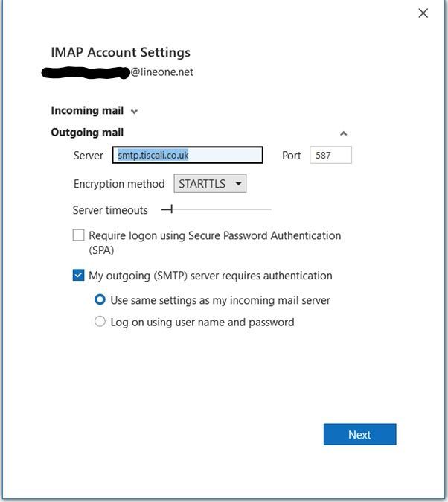
Task: Click the Encryption method label
Action: (x=119, y=183)
